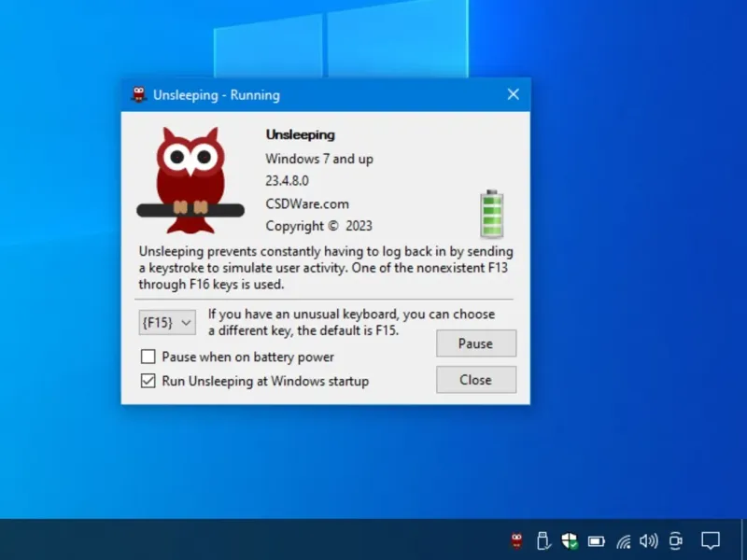Click the Pause button
The height and width of the screenshot is (560, 747).
pos(476,343)
